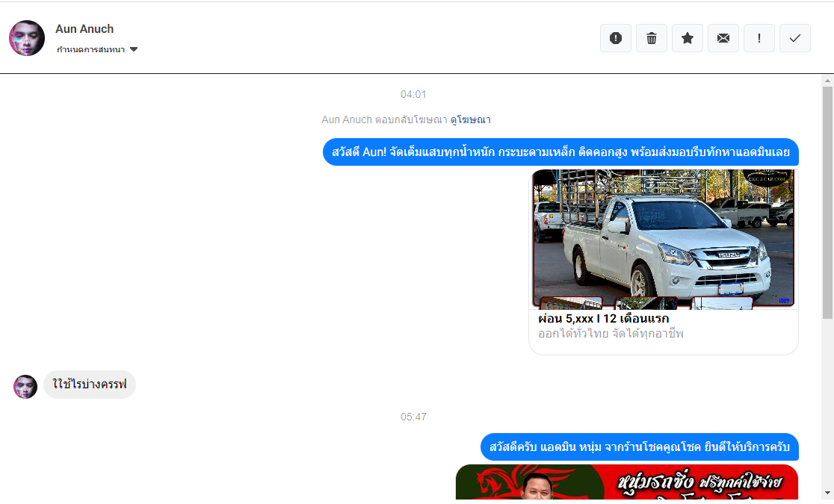This screenshot has width=834, height=504.
Task: Click the scrollbar down arrow
Action: coord(827,493)
